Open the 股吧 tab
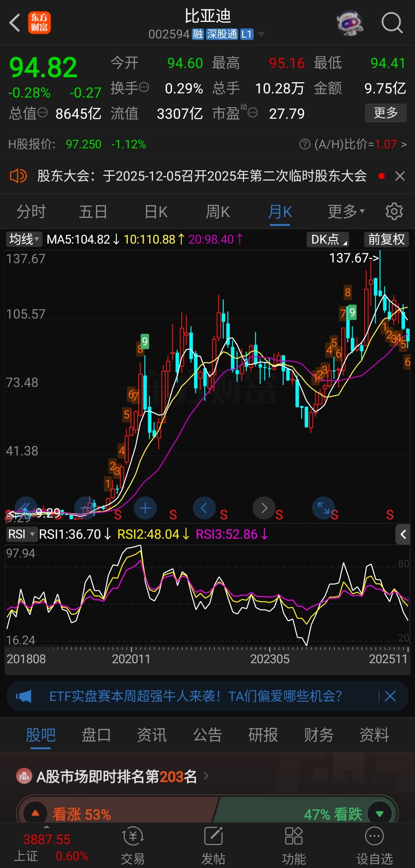415x868 pixels. coord(41,735)
